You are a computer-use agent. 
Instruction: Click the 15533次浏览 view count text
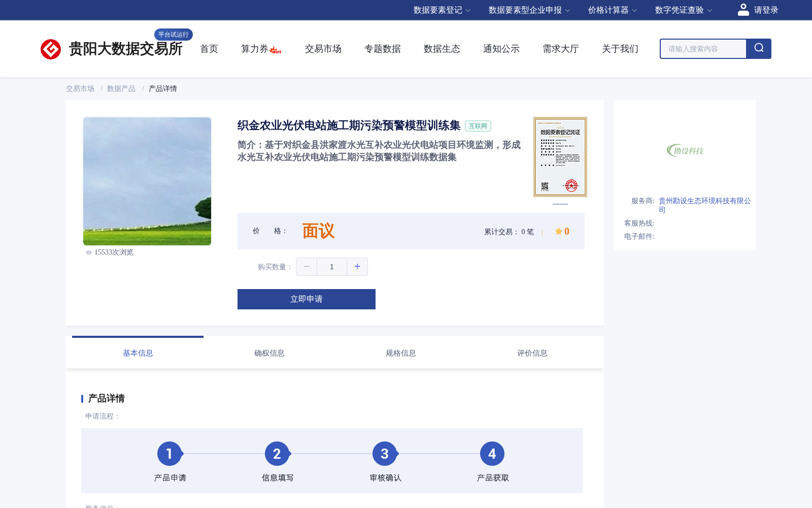coord(114,252)
